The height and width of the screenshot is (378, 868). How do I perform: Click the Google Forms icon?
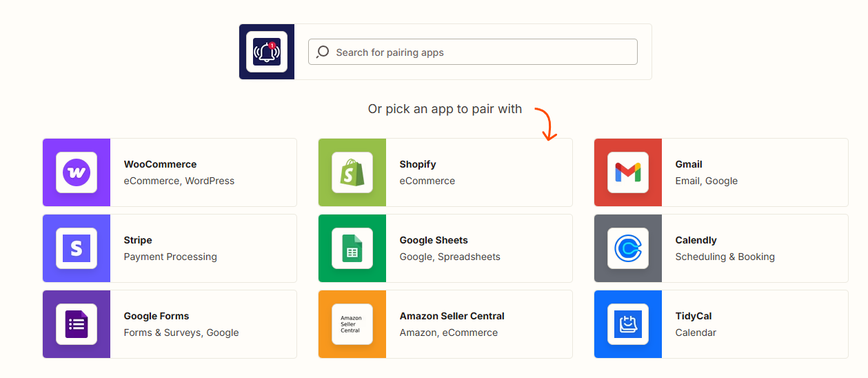(x=77, y=324)
